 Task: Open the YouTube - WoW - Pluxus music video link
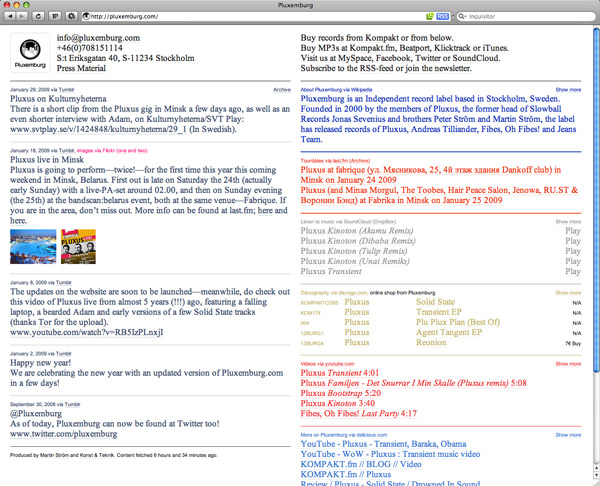(x=390, y=454)
